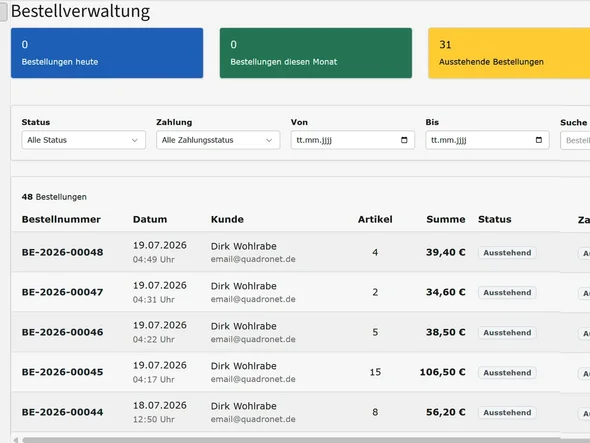Click email@quadronet.de in order 00044 row
The height and width of the screenshot is (443, 590).
tap(253, 419)
